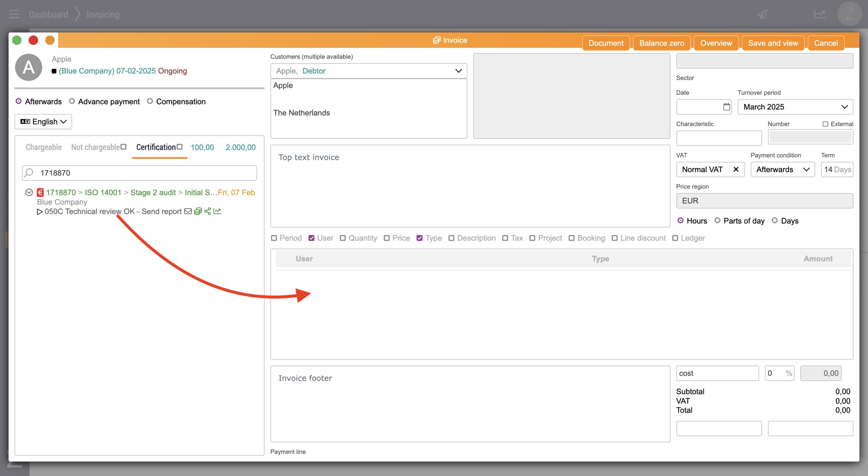Viewport: 868px width, 476px height.
Task: Clear Normal VAT with the X icon
Action: click(736, 170)
